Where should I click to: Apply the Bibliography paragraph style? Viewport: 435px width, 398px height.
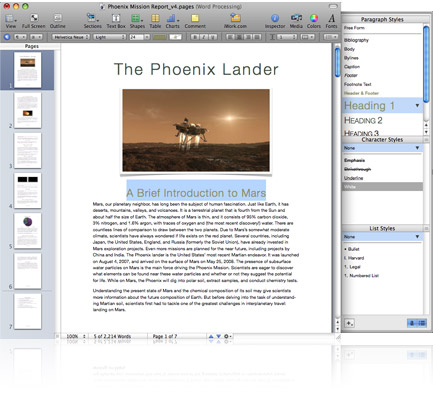[356, 40]
